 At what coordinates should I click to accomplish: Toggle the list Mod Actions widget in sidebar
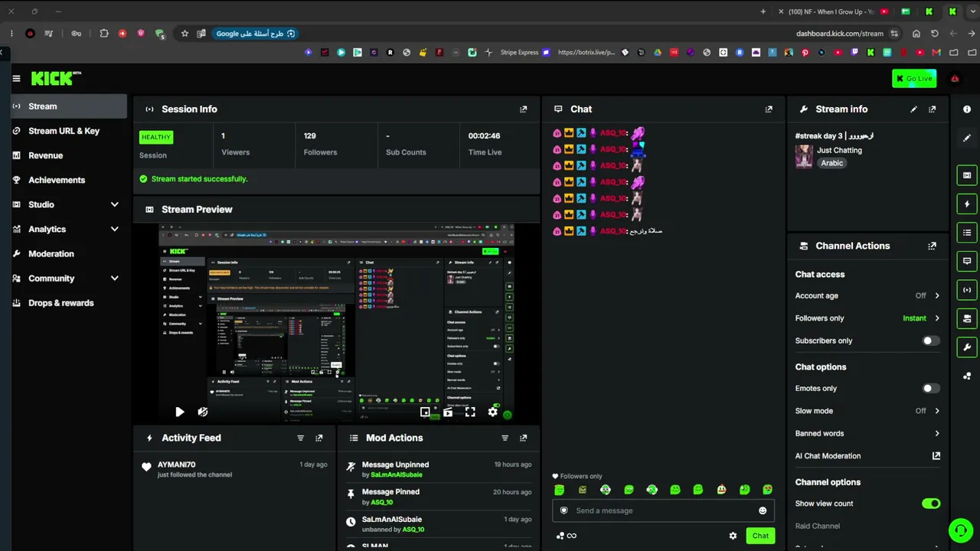coord(967,233)
